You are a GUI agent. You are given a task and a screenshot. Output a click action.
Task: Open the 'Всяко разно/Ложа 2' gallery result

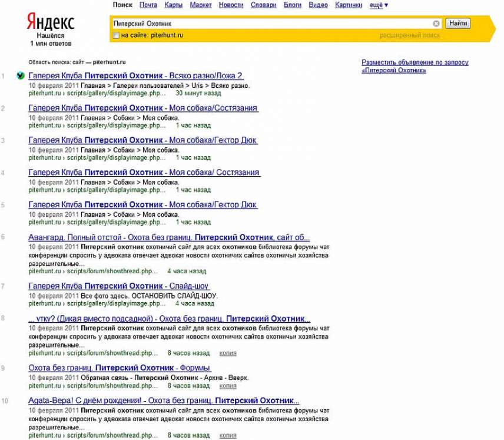pyautogui.click(x=135, y=76)
